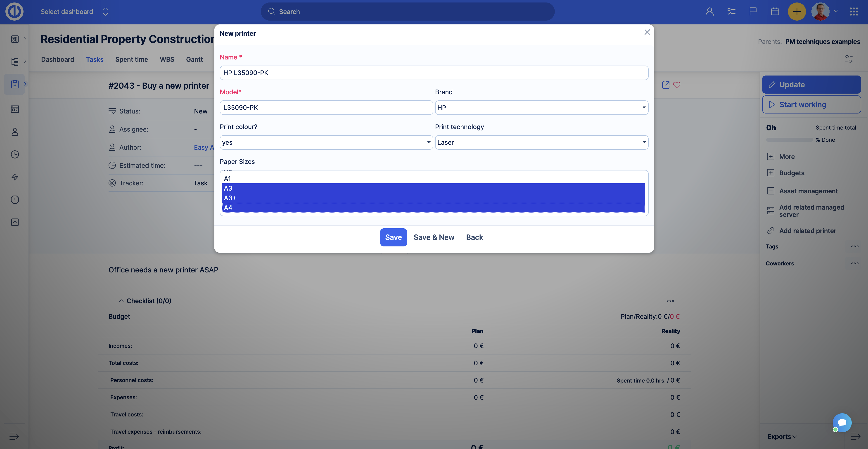Open the chat bubble widget

click(842, 422)
